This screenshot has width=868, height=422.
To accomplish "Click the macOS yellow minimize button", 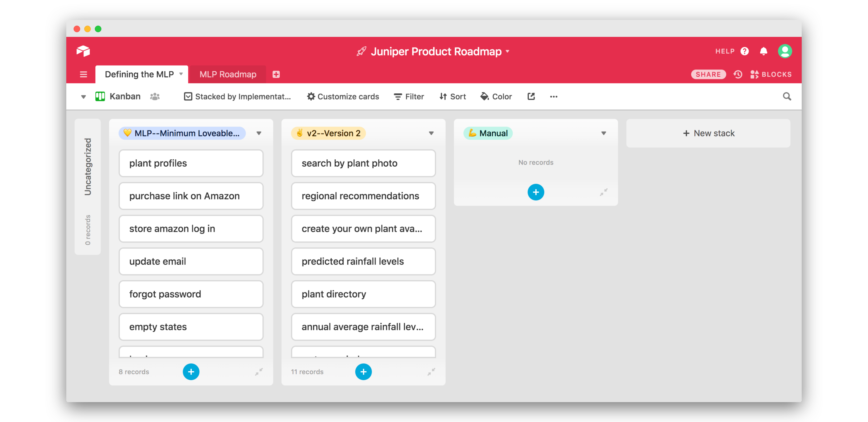I will pyautogui.click(x=87, y=29).
